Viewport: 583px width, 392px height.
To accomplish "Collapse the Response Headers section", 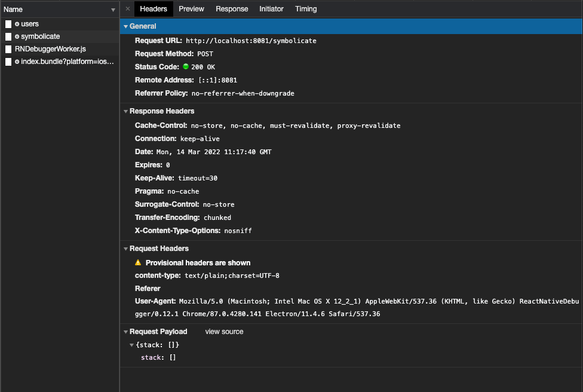I will coord(125,111).
